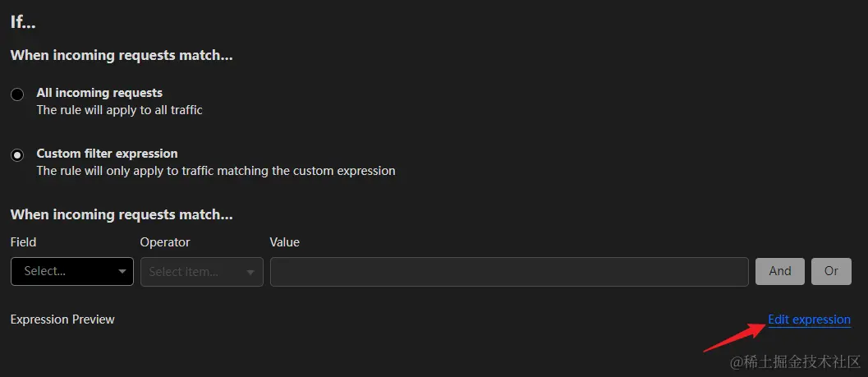Click the "If..." section heading
The height and width of the screenshot is (377, 868).
[23, 22]
